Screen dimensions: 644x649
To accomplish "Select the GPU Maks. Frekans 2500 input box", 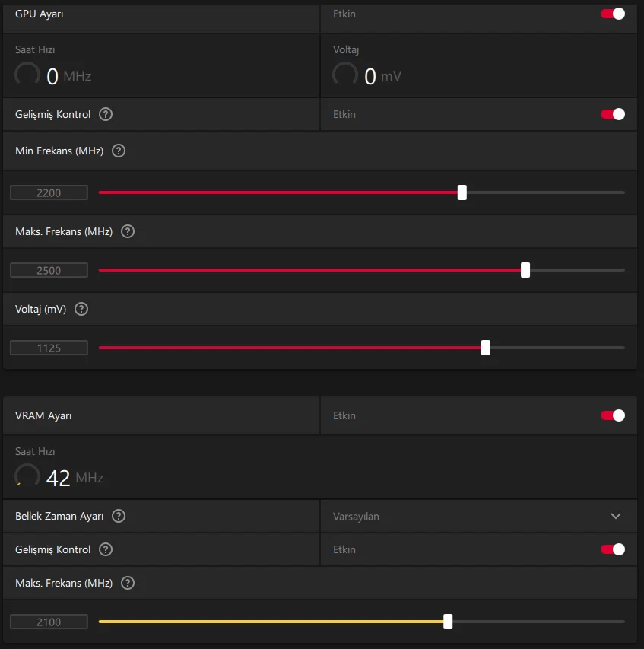I will [x=49, y=270].
